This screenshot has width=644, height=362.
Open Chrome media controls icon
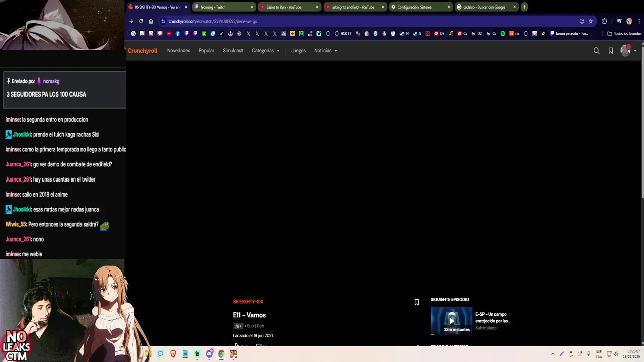(x=619, y=21)
